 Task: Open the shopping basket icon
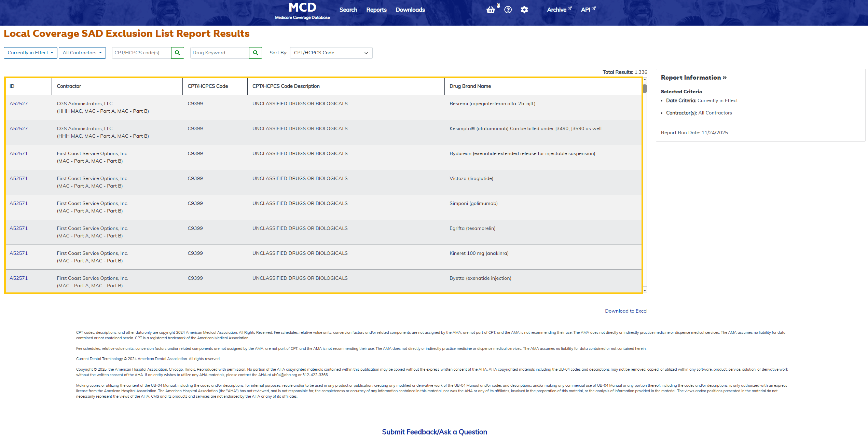pos(491,9)
